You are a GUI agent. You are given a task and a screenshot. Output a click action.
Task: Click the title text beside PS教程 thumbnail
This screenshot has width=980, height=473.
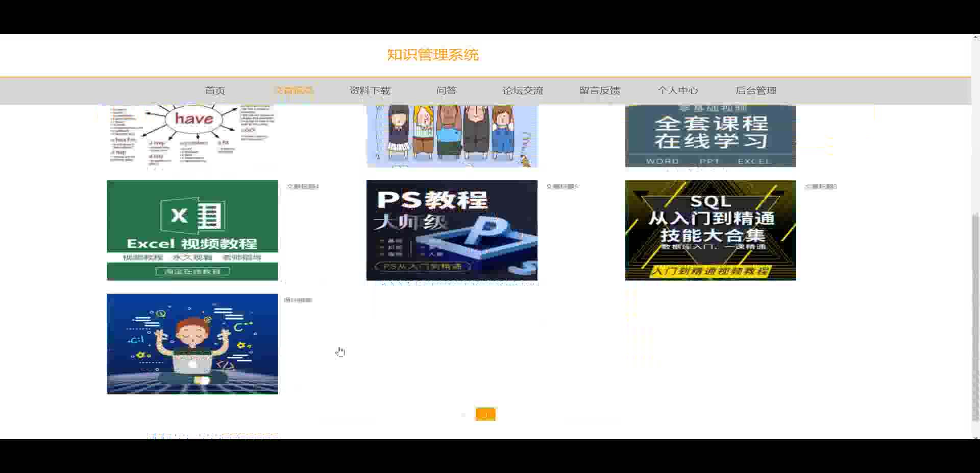point(562,186)
